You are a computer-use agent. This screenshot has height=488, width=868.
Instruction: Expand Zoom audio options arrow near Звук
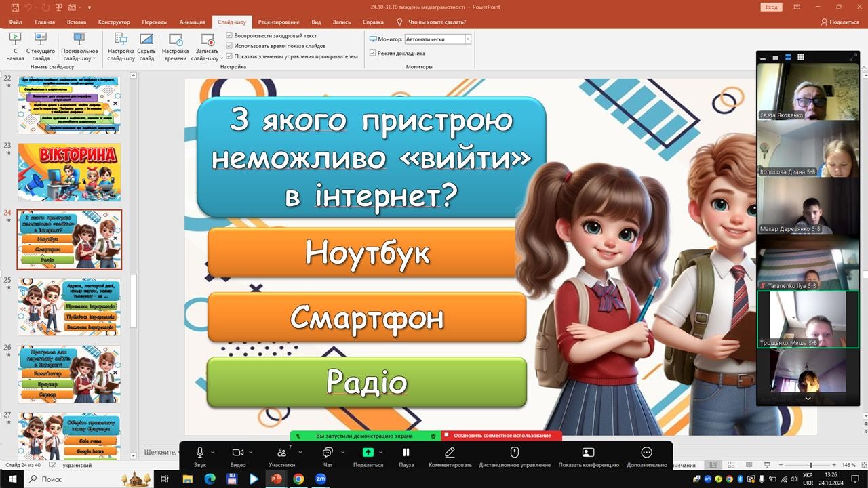[213, 452]
